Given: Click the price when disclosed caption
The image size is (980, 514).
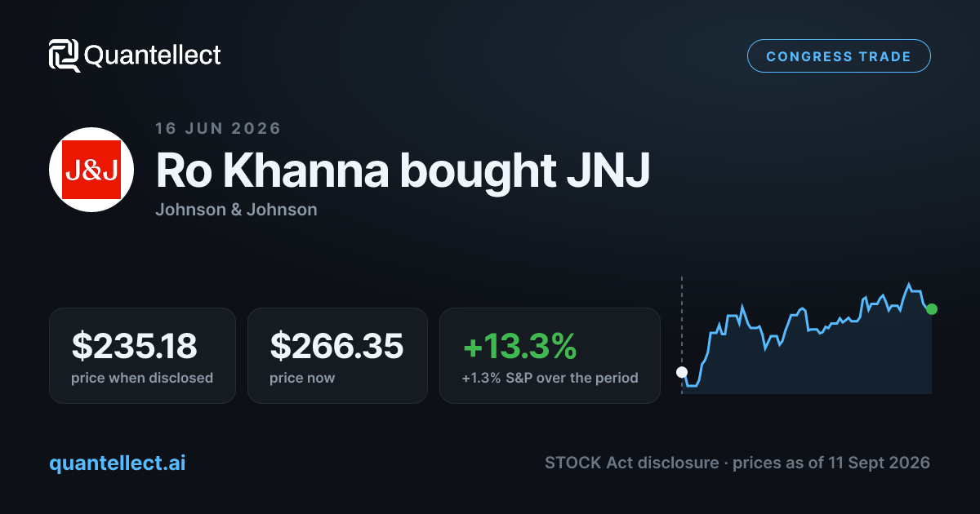Looking at the screenshot, I should point(142,378).
